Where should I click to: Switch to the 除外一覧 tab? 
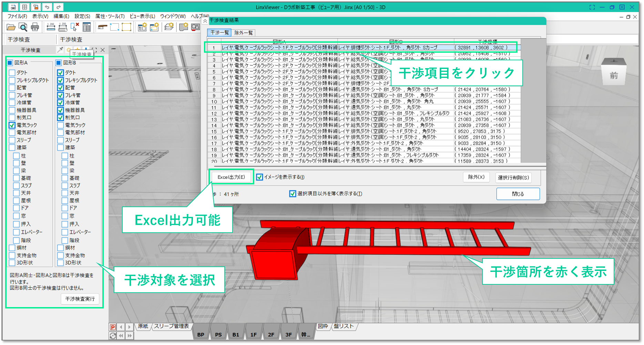(243, 33)
